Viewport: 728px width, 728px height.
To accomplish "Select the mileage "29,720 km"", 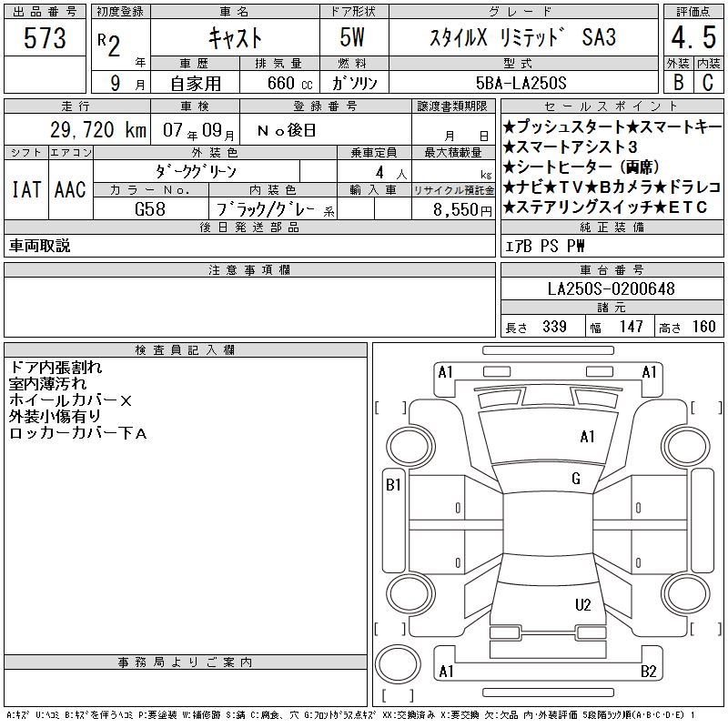I will (x=98, y=129).
